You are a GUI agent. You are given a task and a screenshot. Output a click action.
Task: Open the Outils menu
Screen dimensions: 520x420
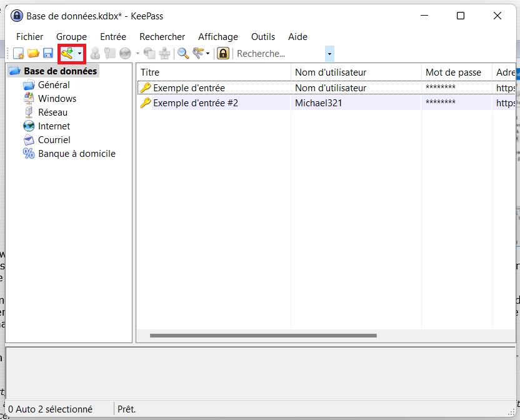(263, 37)
